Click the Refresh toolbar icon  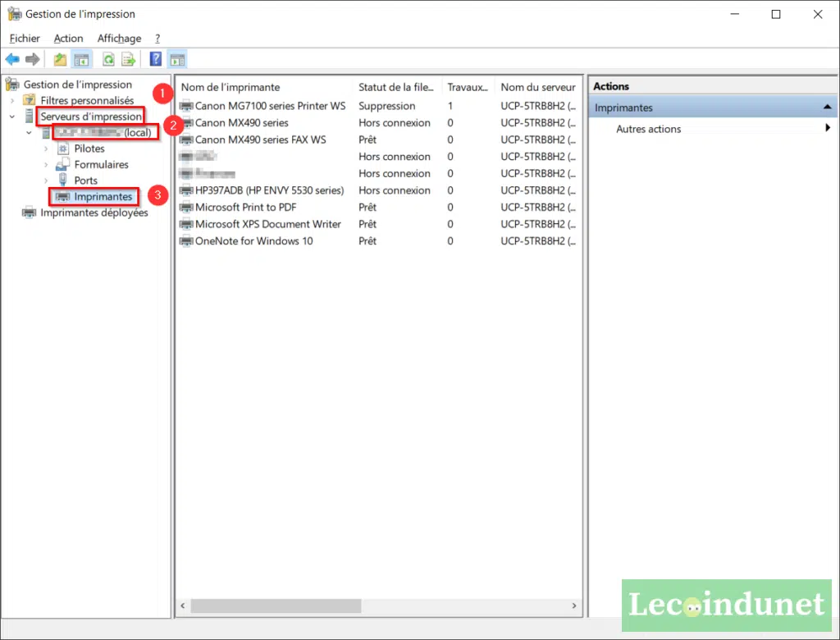click(x=109, y=60)
